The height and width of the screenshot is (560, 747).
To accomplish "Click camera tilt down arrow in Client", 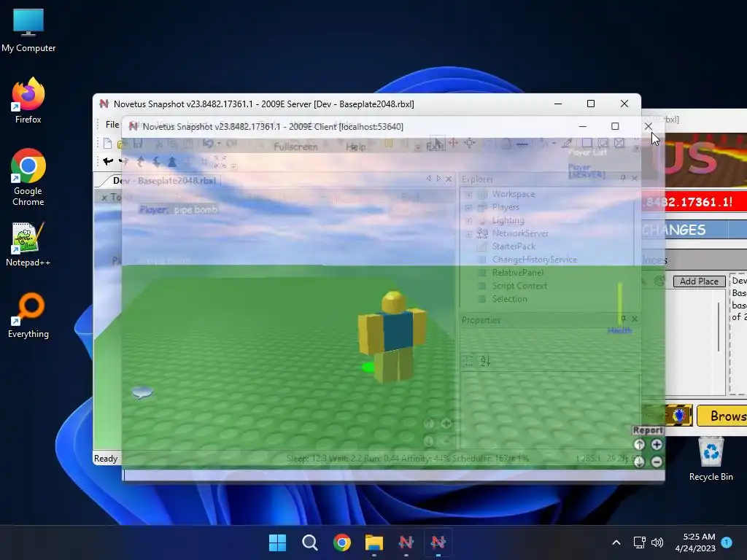I will coord(639,462).
